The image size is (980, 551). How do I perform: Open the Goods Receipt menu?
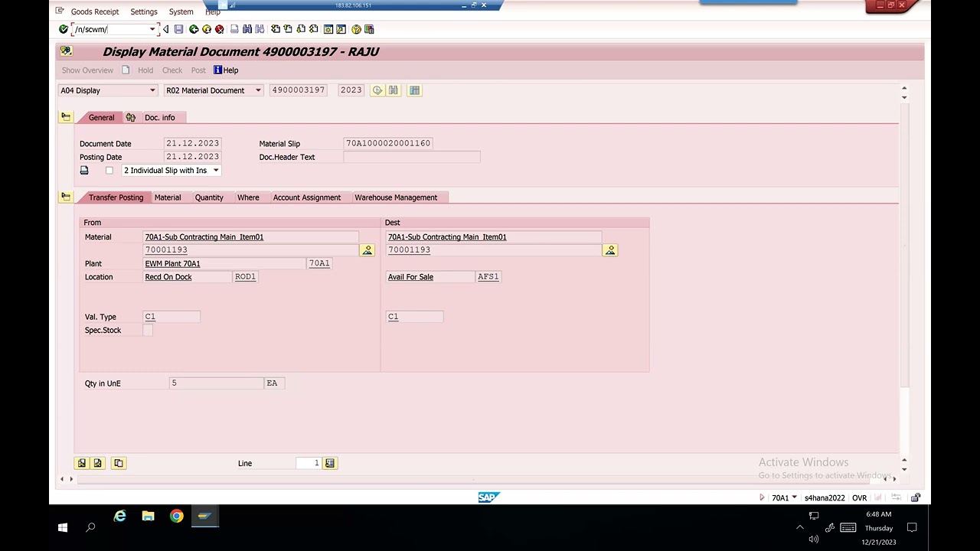(95, 11)
